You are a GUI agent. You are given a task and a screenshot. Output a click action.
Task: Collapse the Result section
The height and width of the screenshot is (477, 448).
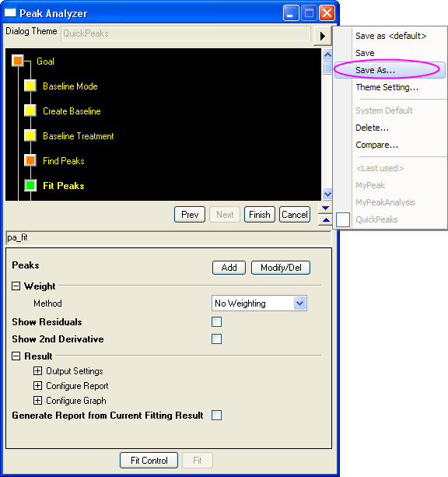(16, 356)
